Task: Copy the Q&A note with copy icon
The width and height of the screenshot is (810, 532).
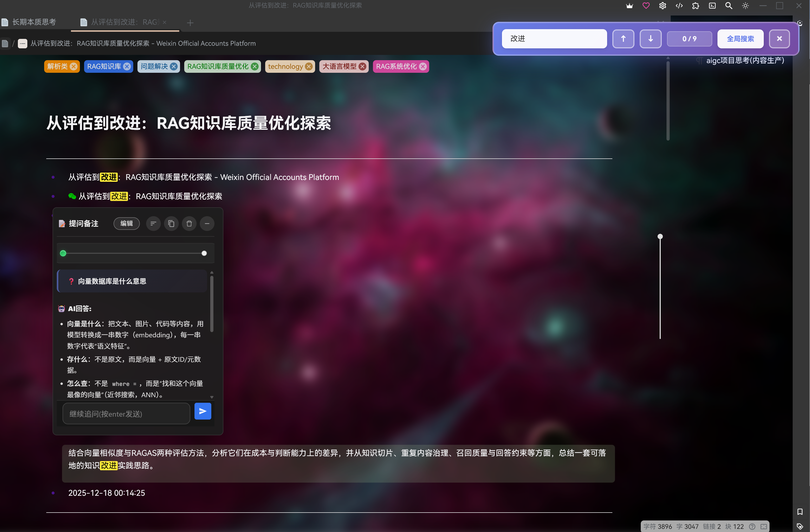Action: pos(171,224)
